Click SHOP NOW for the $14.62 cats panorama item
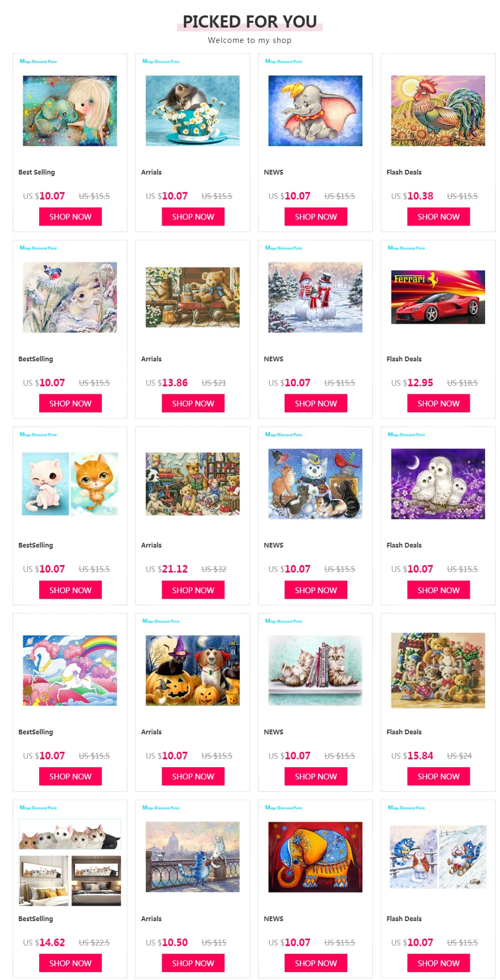The height and width of the screenshot is (980, 500). point(71,963)
